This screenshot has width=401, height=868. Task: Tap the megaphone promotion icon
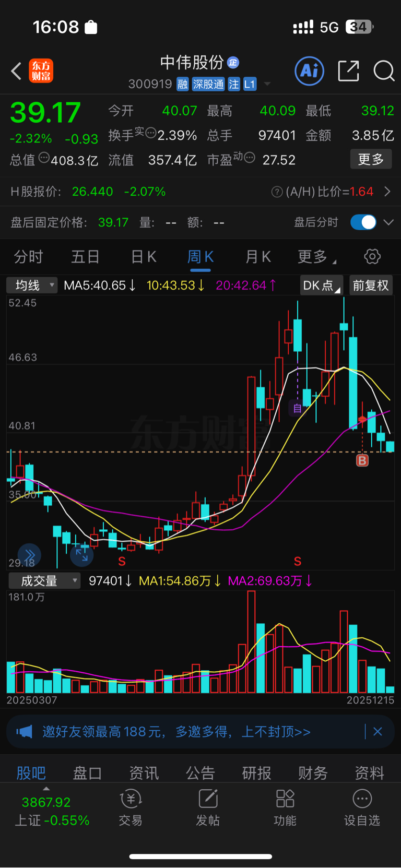25,732
